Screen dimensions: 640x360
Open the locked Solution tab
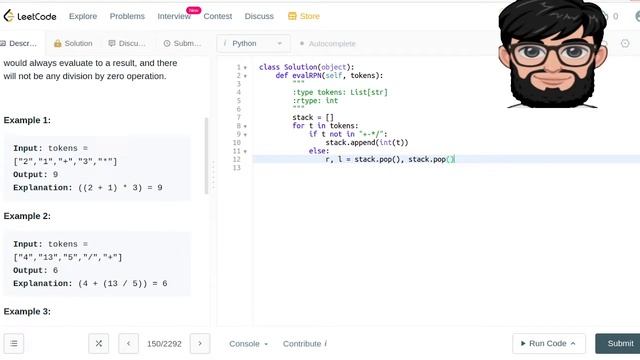click(x=73, y=43)
